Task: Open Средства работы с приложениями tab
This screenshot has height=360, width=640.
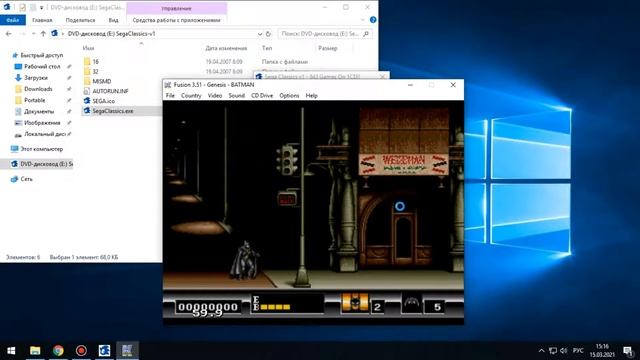Action: tap(176, 20)
